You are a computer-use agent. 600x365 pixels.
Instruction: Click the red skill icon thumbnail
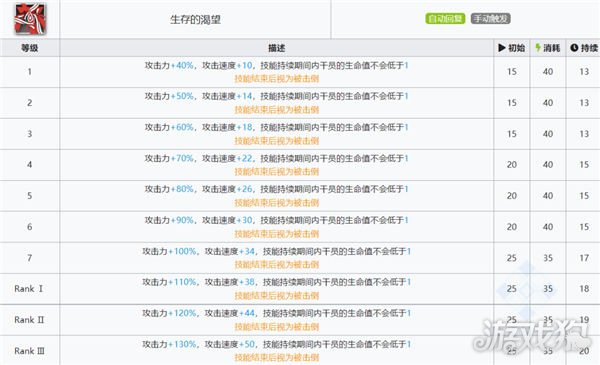click(x=30, y=18)
